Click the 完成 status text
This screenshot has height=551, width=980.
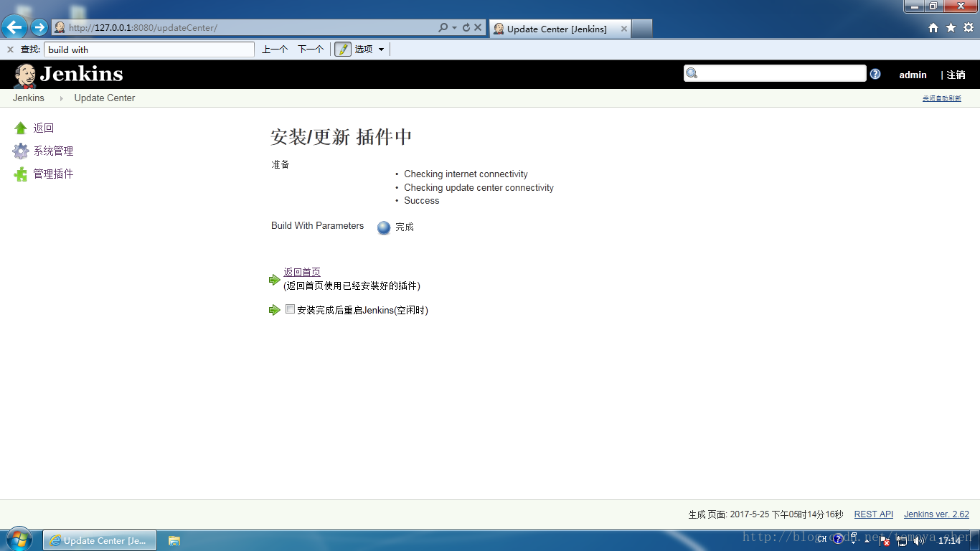405,227
